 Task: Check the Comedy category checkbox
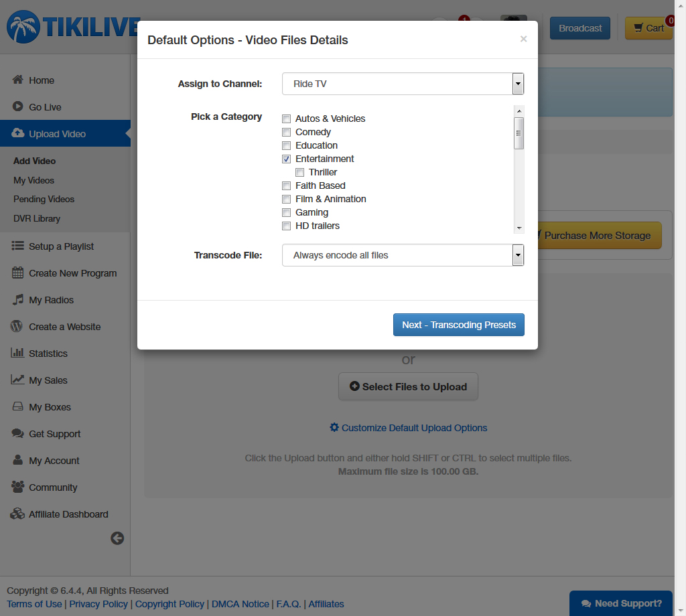[x=287, y=132]
